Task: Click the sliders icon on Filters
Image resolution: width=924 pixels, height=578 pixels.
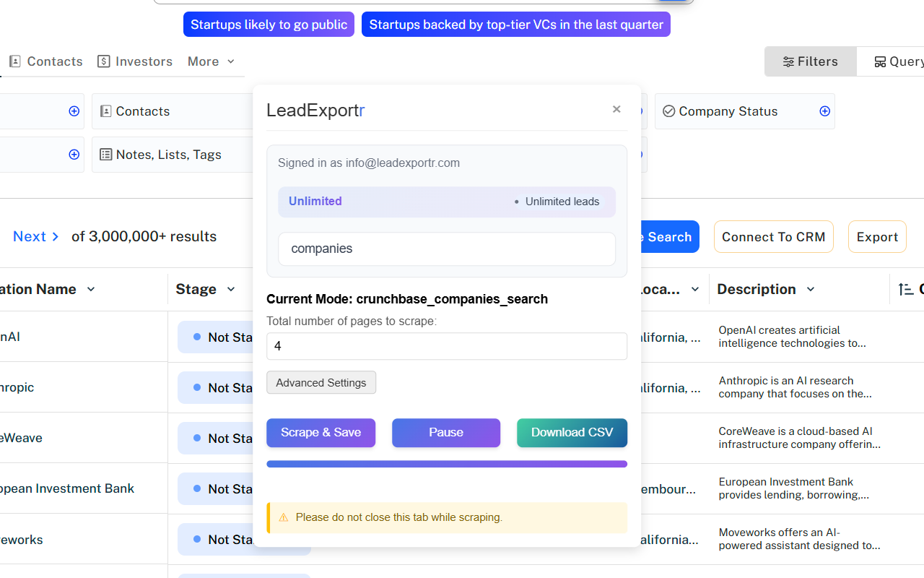Action: tap(789, 61)
